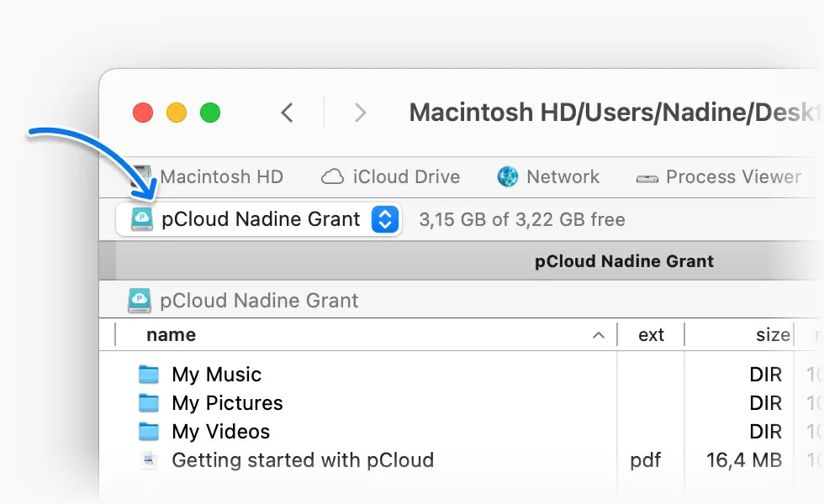Viewport: 824px width, 504px height.
Task: Select the My Videos folder icon
Action: coord(149,432)
